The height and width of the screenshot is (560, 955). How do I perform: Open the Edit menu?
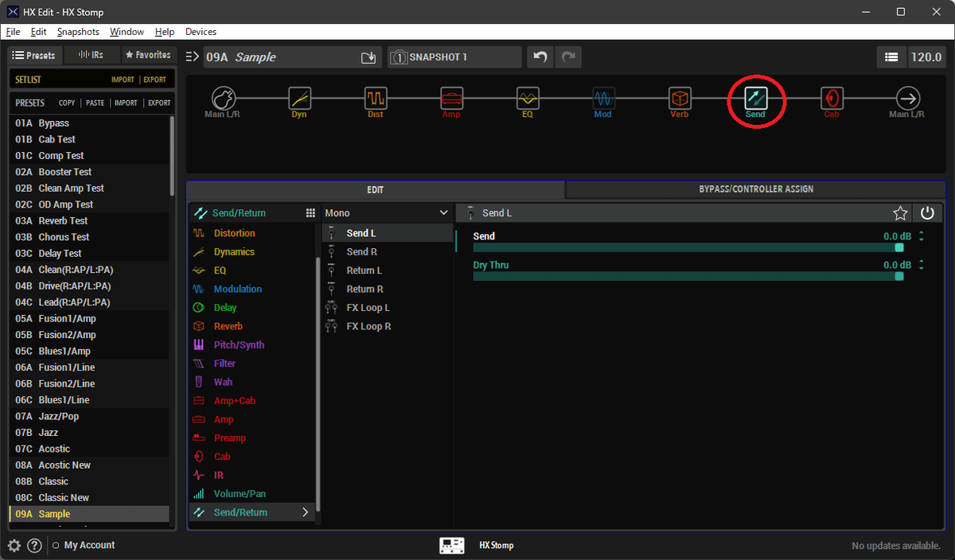(39, 32)
